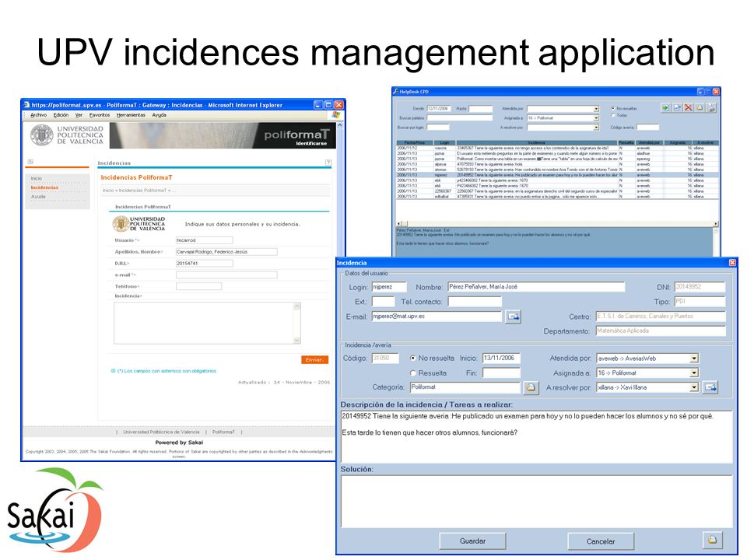The height and width of the screenshot is (560, 747).
Task: Click the Fin date field in Incidencia dialog
Action: (501, 373)
